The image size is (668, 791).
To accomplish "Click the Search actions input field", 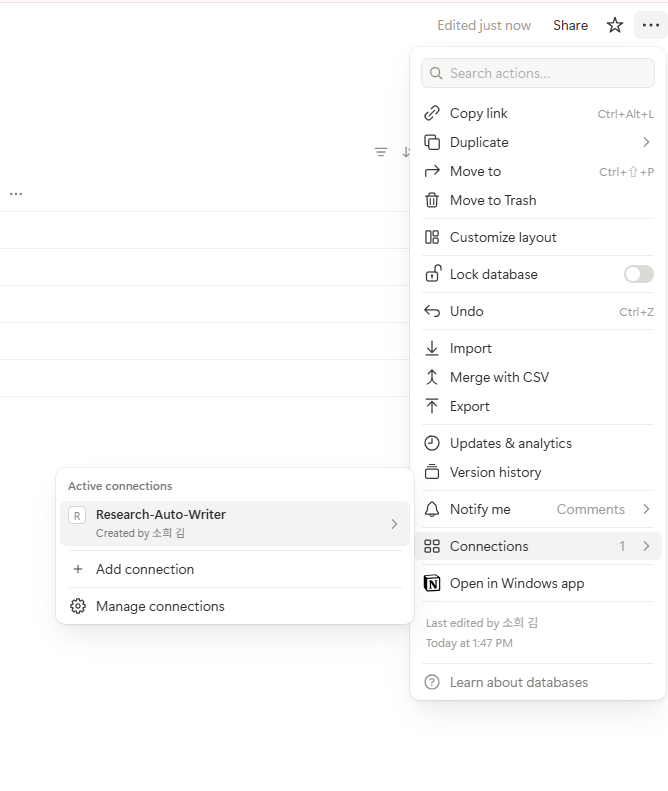I will [538, 73].
